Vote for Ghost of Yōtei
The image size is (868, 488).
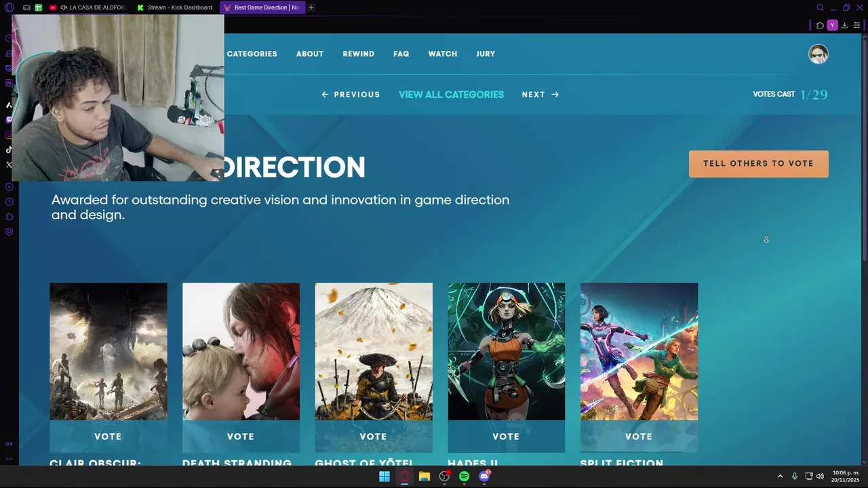click(x=374, y=436)
